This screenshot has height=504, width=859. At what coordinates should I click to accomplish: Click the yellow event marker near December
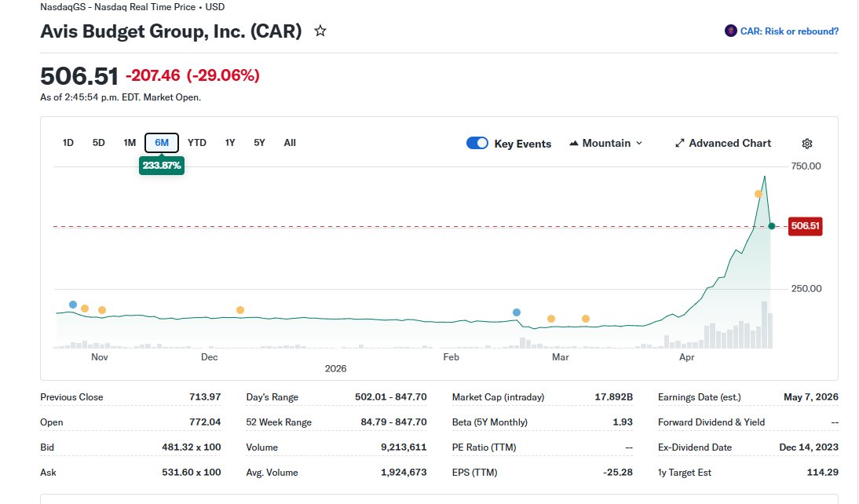tap(240, 310)
